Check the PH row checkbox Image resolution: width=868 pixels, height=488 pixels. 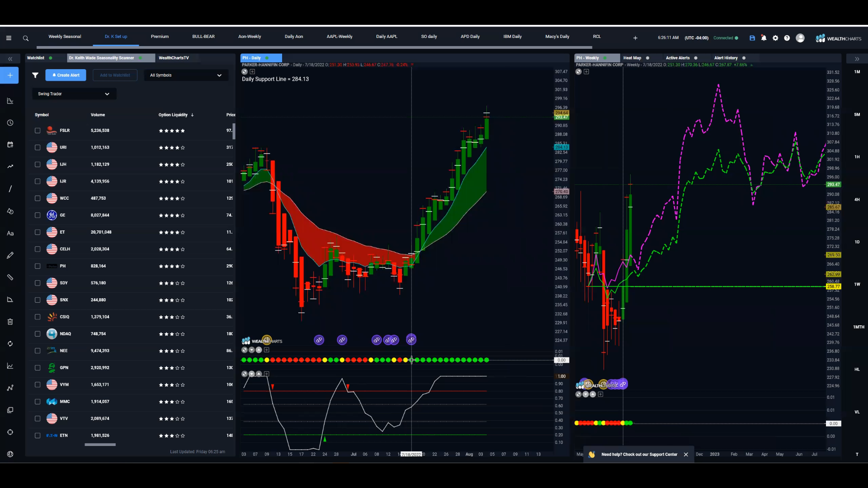[38, 266]
